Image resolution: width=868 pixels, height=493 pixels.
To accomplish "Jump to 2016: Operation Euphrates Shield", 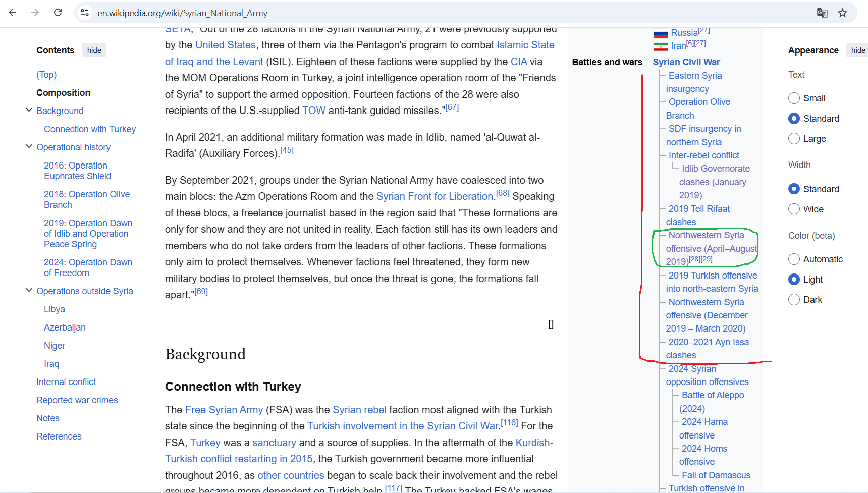I will [77, 171].
